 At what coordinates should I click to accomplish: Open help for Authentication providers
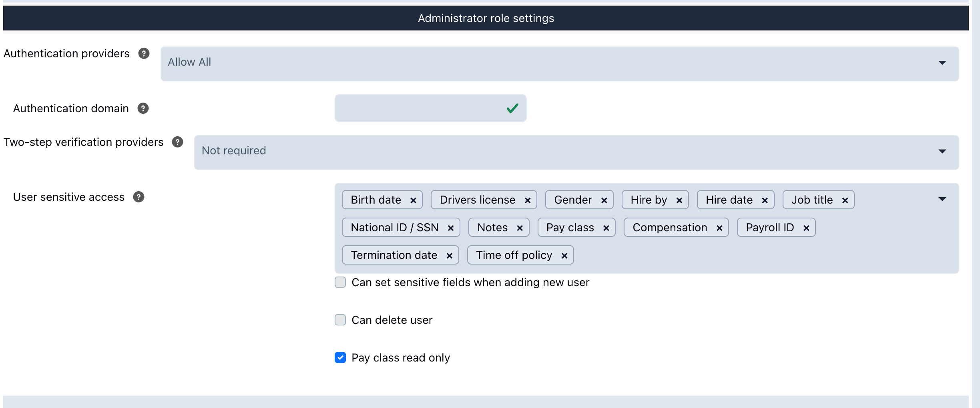coord(144,53)
